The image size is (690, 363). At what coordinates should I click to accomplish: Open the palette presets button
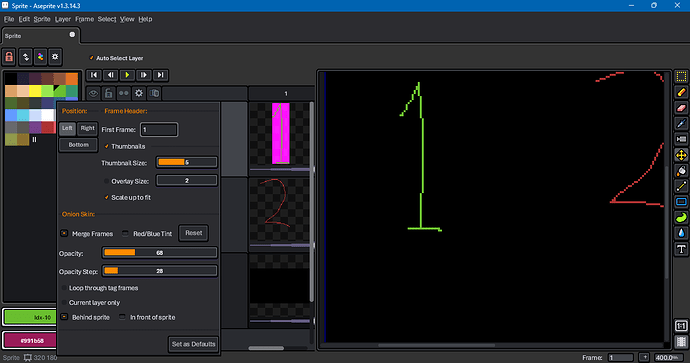(x=40, y=57)
